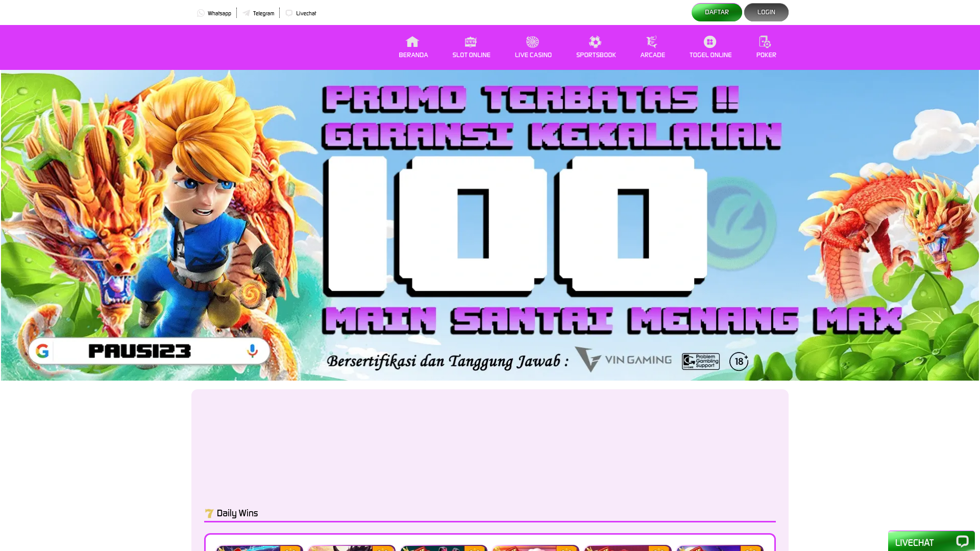Click the Telegram paper-plane icon

tap(246, 13)
